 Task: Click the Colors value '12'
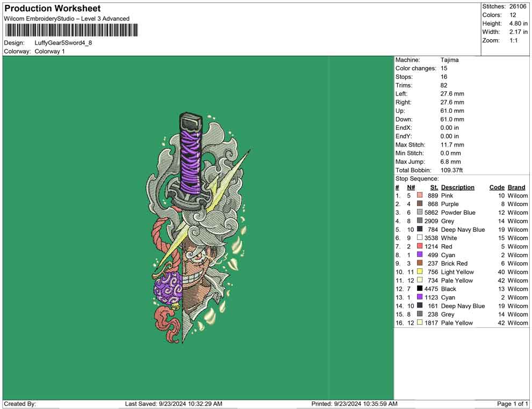[513, 15]
